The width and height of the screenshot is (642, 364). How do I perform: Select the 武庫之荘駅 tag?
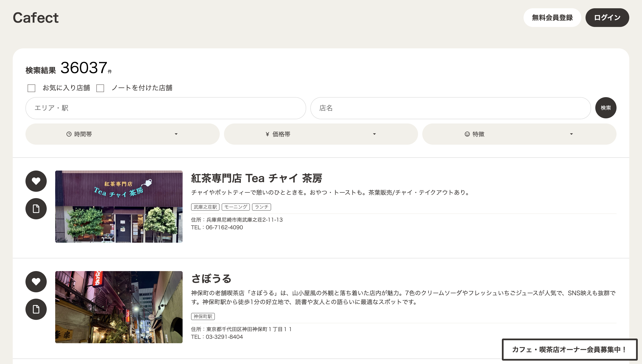[x=205, y=207]
